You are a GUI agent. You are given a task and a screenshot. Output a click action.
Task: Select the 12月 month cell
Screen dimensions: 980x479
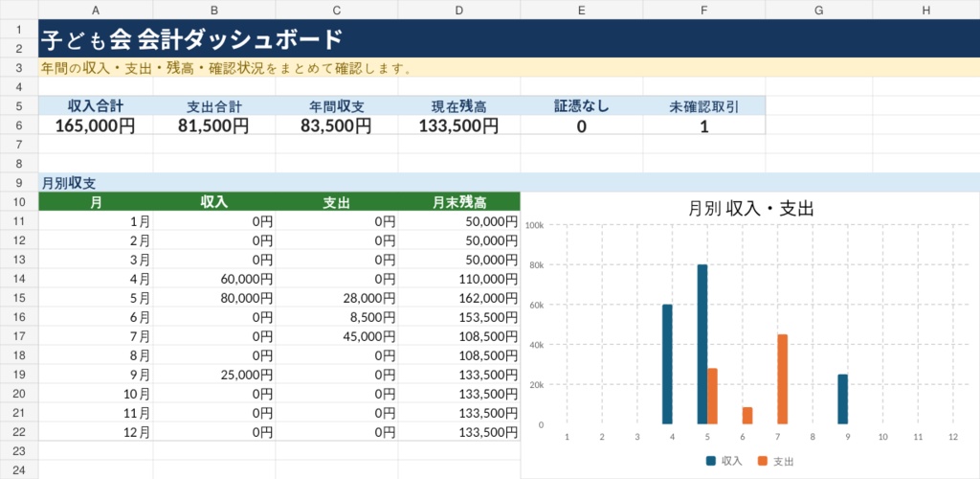(x=96, y=432)
